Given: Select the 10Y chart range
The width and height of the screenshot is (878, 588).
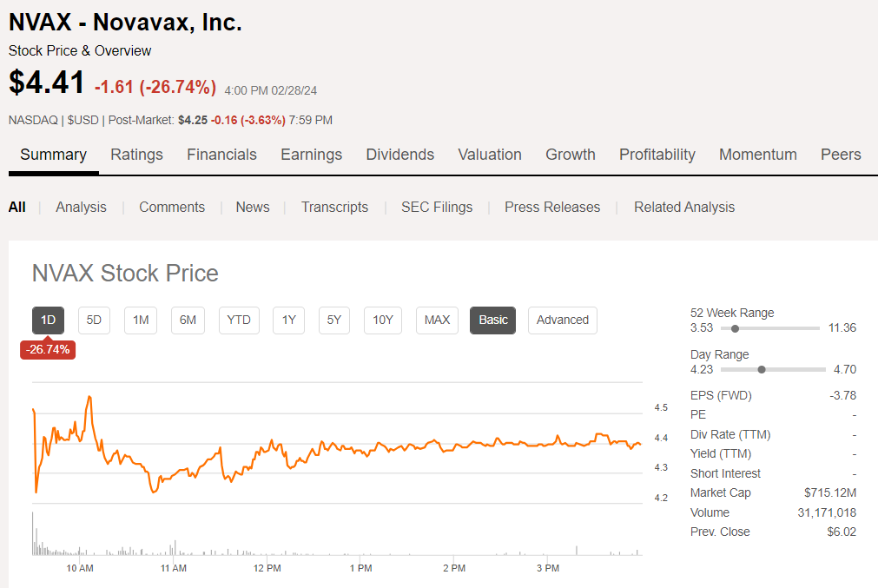Looking at the screenshot, I should point(383,320).
